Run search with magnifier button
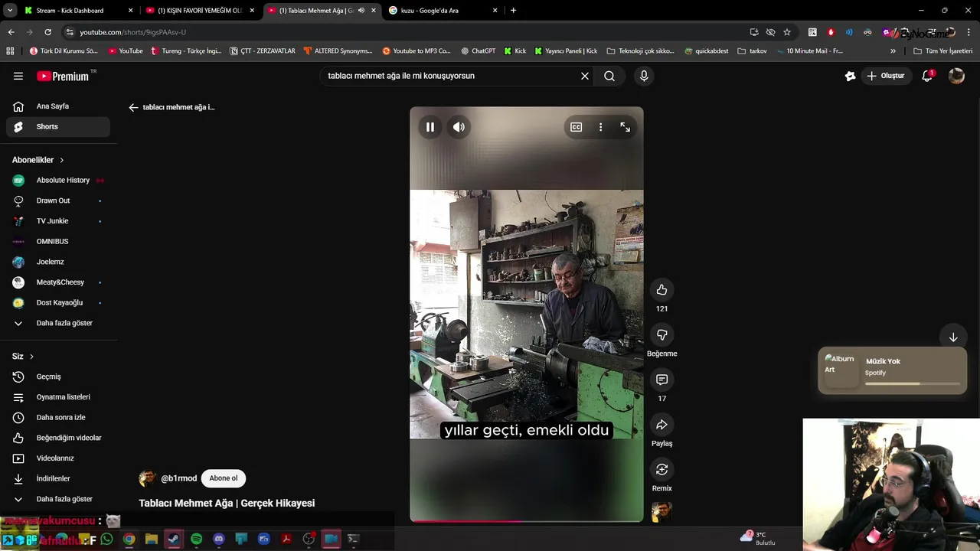 (609, 76)
